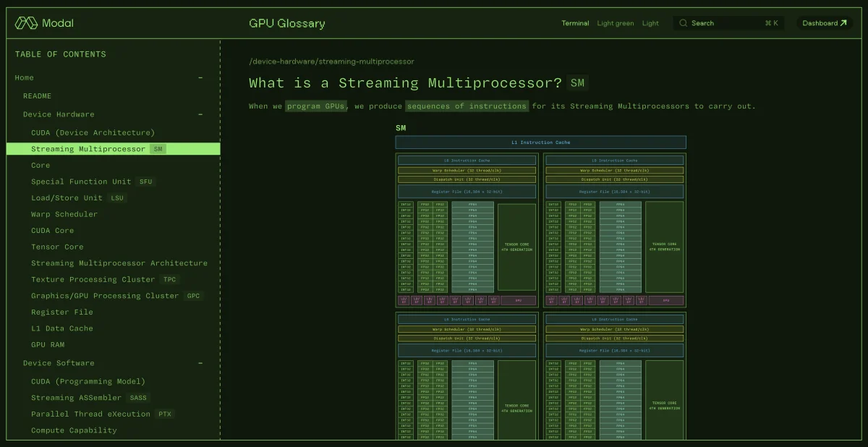Open the Dashboard link
868x447 pixels.
825,23
